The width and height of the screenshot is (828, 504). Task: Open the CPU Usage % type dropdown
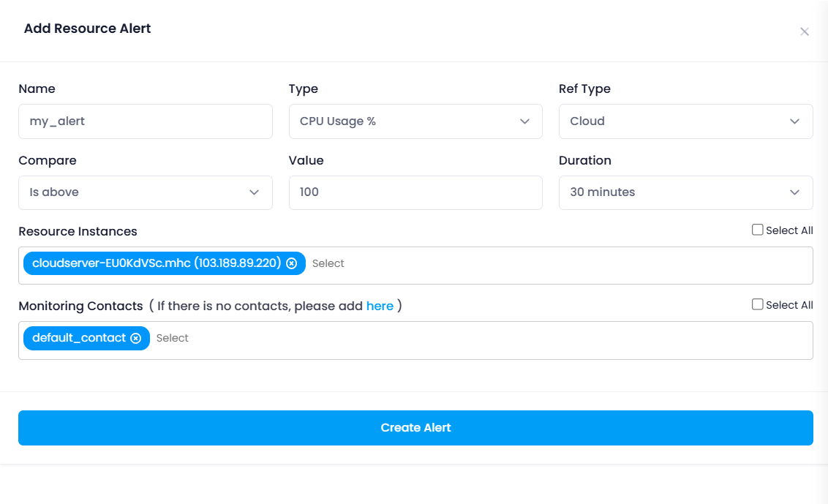[415, 121]
